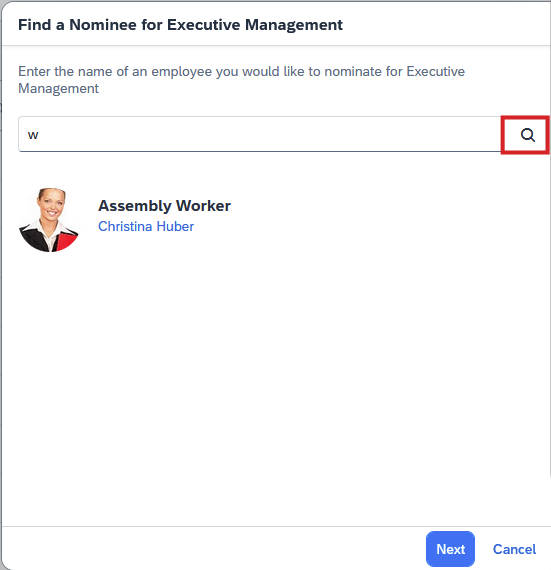Select the Assembly Worker position title

164,206
